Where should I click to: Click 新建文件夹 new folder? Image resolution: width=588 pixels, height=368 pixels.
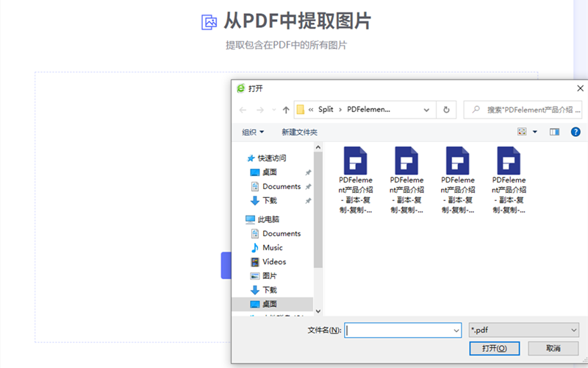pos(299,132)
